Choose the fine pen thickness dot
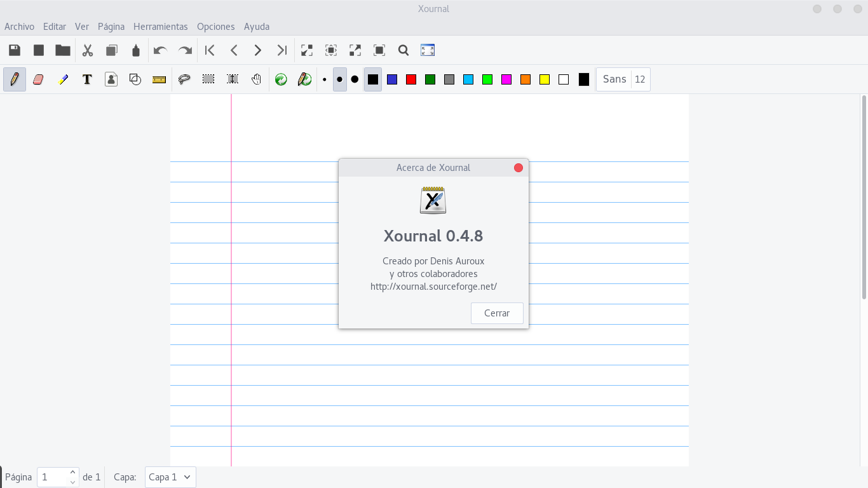 point(325,79)
